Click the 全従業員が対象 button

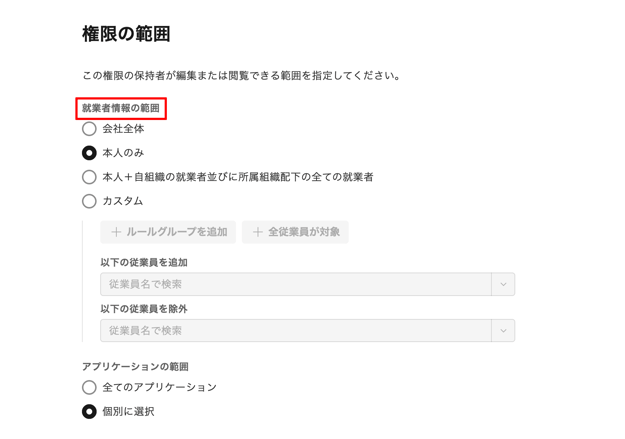tap(295, 232)
